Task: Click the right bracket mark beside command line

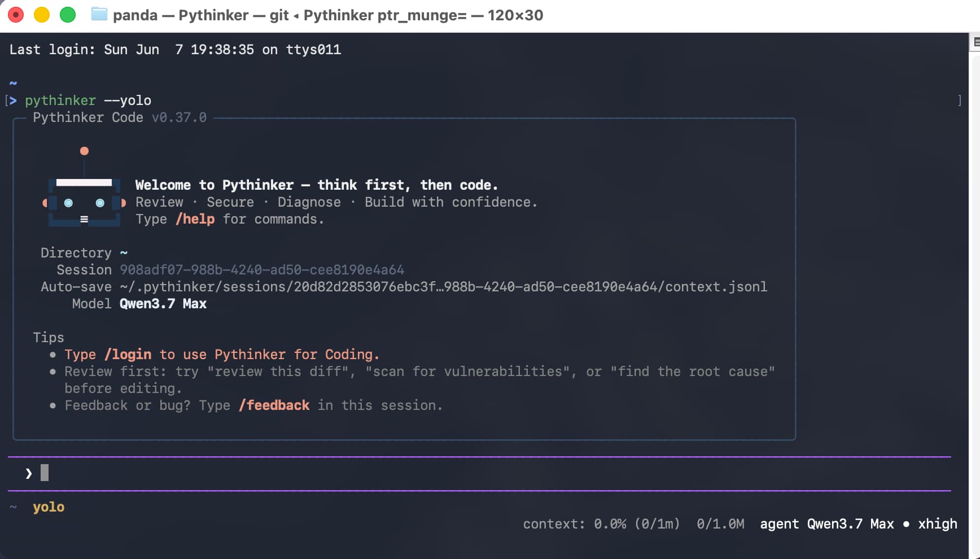Action: pyautogui.click(x=960, y=101)
